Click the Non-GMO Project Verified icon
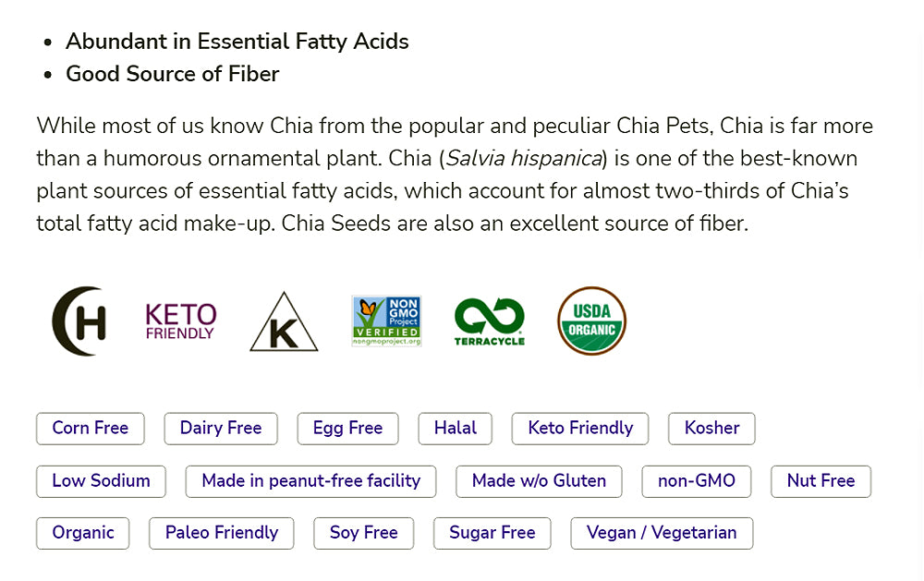The width and height of the screenshot is (924, 581). [386, 321]
